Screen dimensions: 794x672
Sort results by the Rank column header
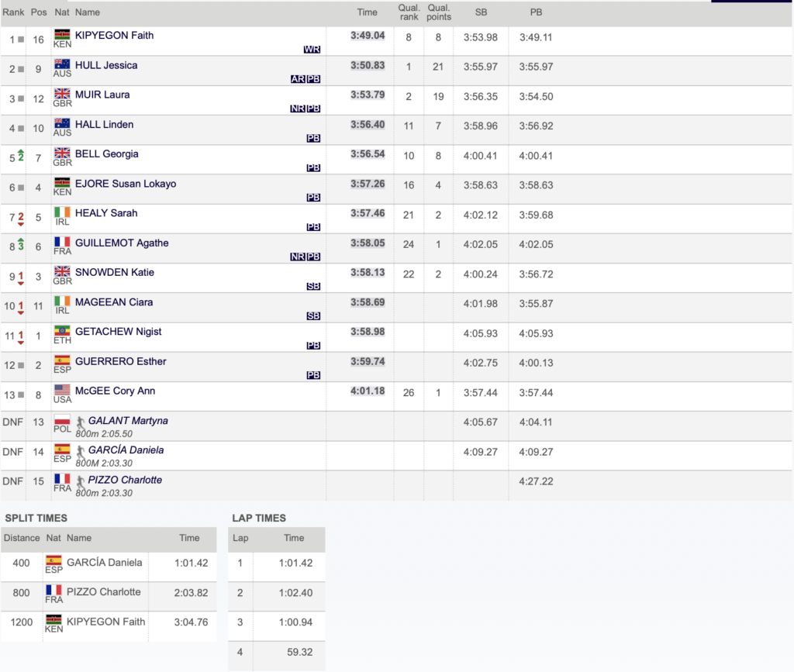pyautogui.click(x=13, y=12)
